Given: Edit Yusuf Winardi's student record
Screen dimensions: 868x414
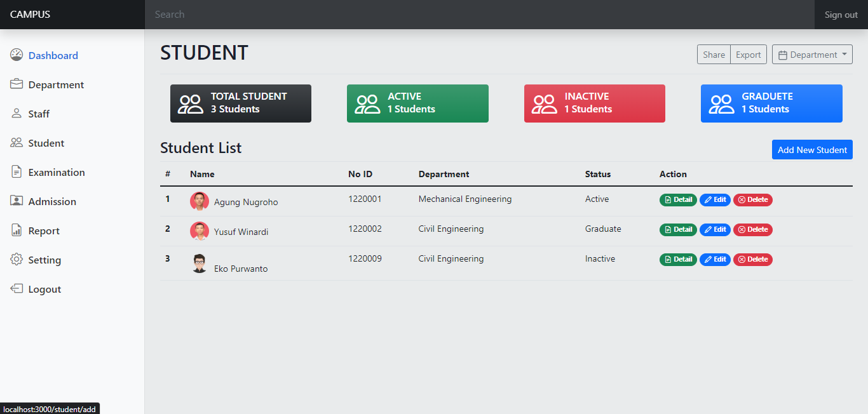Looking at the screenshot, I should coord(715,229).
